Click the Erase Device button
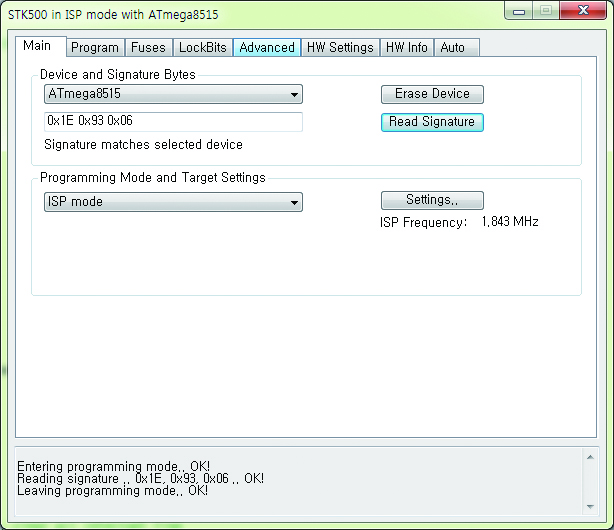Image resolution: width=614 pixels, height=530 pixels. pyautogui.click(x=432, y=94)
